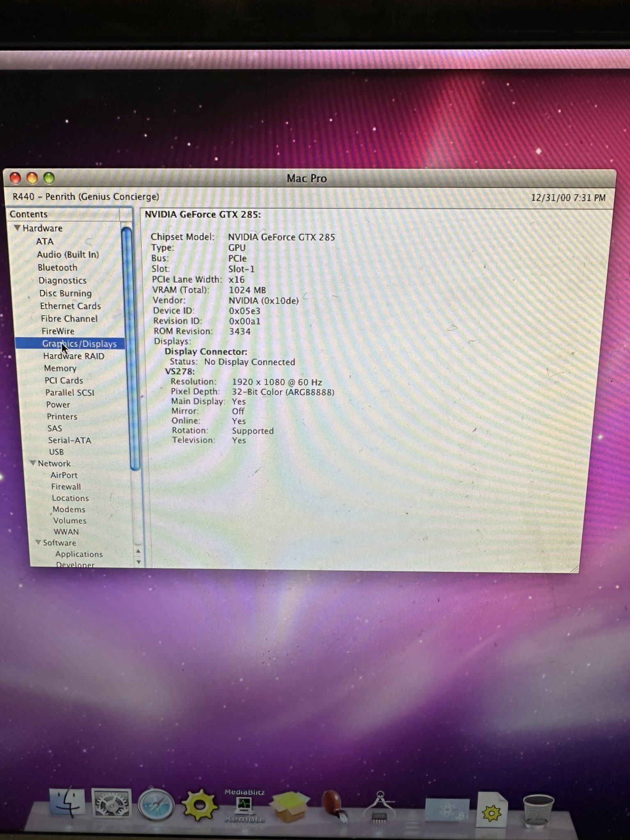Select Serial-ATA in the Hardware list
This screenshot has width=630, height=840.
pos(69,440)
